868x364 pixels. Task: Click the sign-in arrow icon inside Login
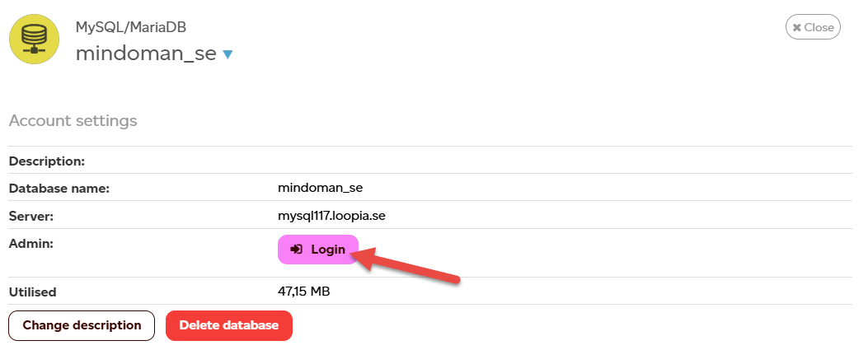pyautogui.click(x=297, y=249)
